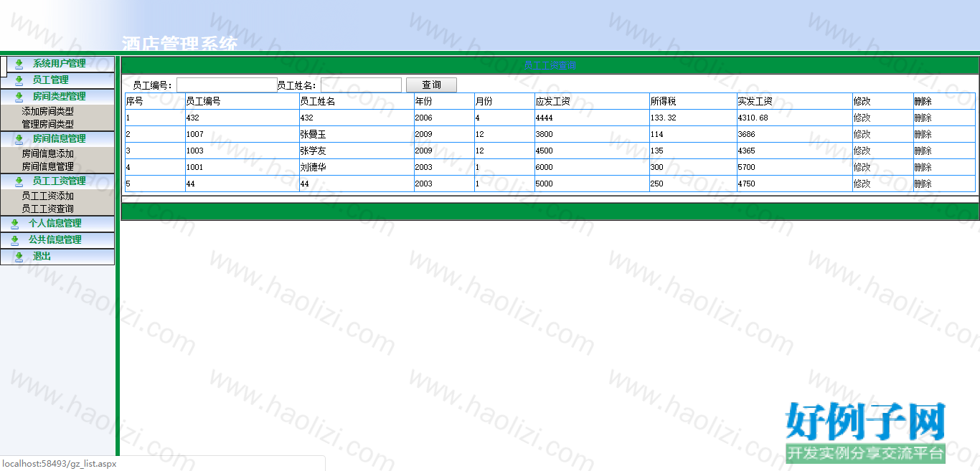Screen dimensions: 980x471
Task: Click the year cell 2006
Action: tap(424, 118)
